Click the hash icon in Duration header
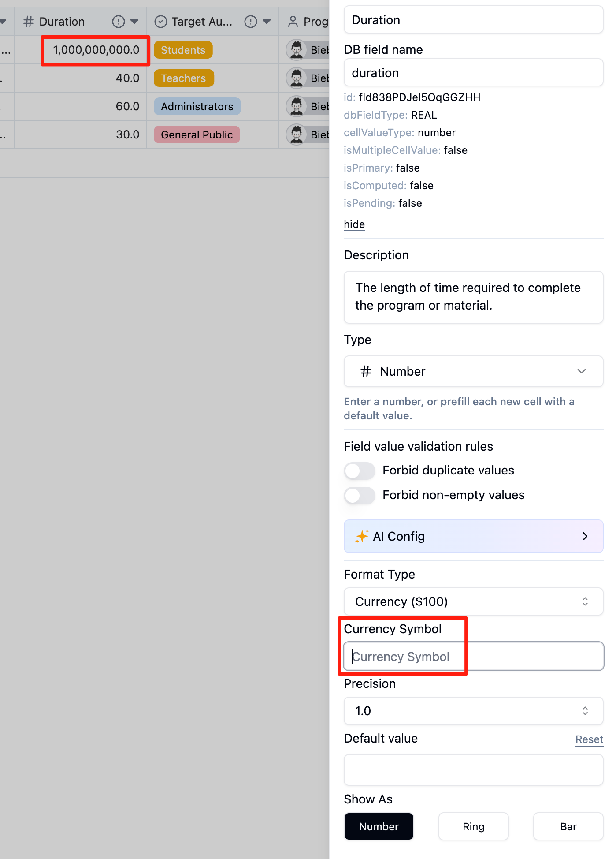The height and width of the screenshot is (859, 616). coord(29,22)
